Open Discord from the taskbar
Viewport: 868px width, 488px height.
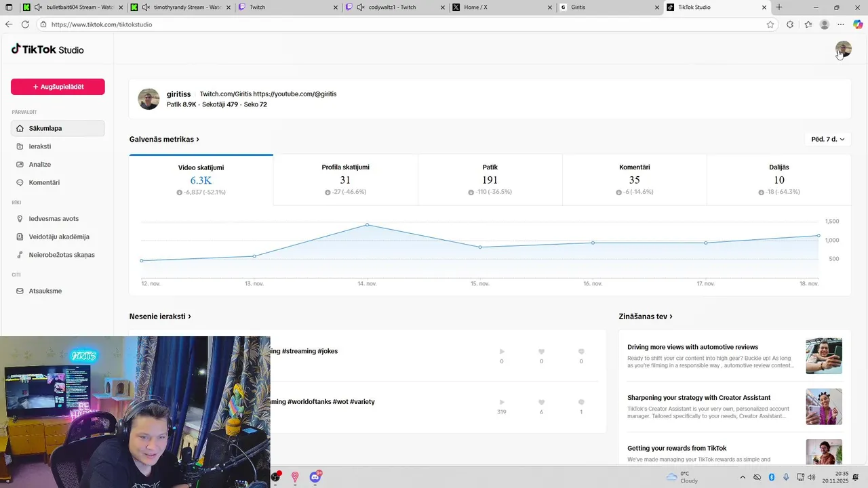[315, 477]
